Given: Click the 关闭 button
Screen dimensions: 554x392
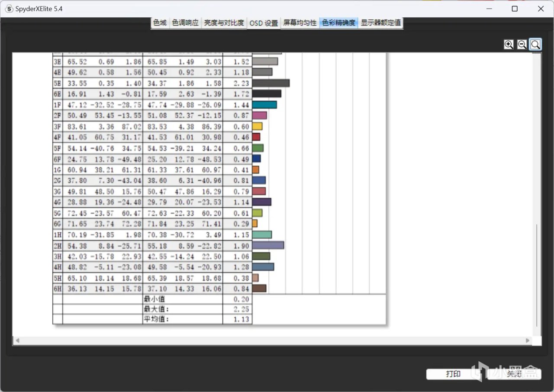Looking at the screenshot, I should point(514,374).
